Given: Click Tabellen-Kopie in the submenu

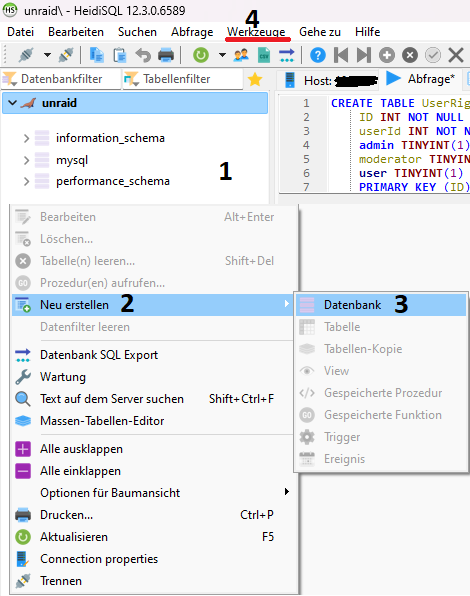Looking at the screenshot, I should [x=381, y=349].
